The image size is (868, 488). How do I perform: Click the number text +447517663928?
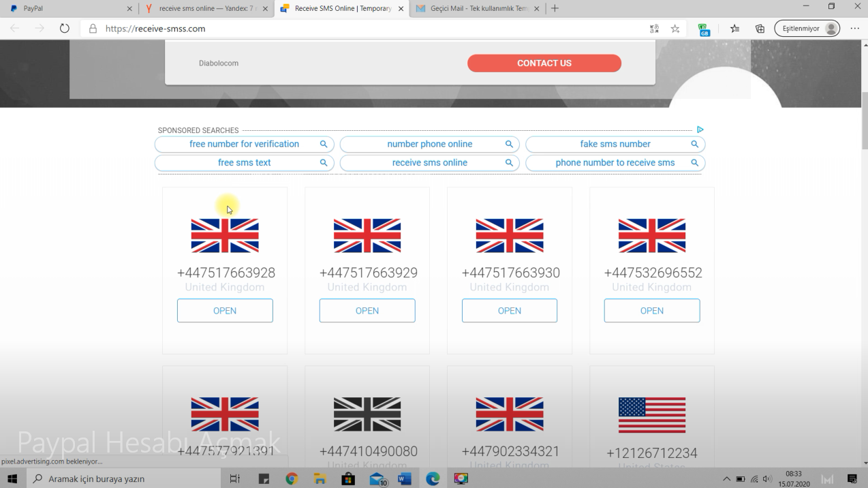(226, 273)
